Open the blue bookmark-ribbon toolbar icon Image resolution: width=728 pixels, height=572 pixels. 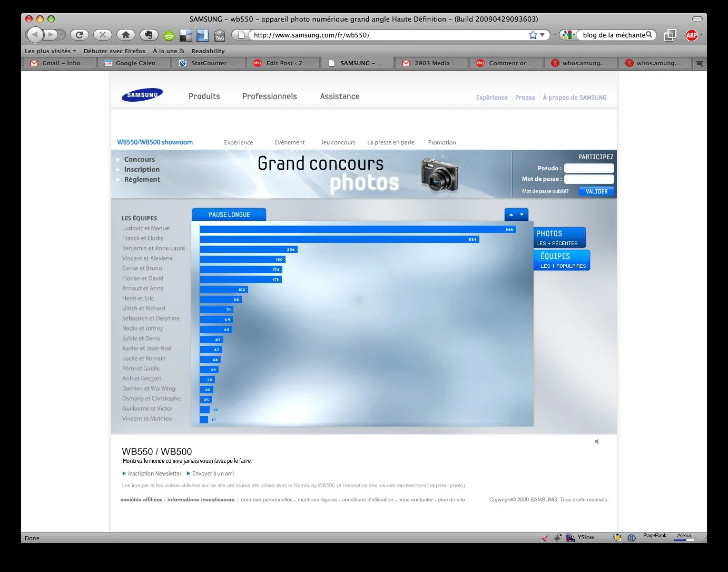pyautogui.click(x=203, y=35)
